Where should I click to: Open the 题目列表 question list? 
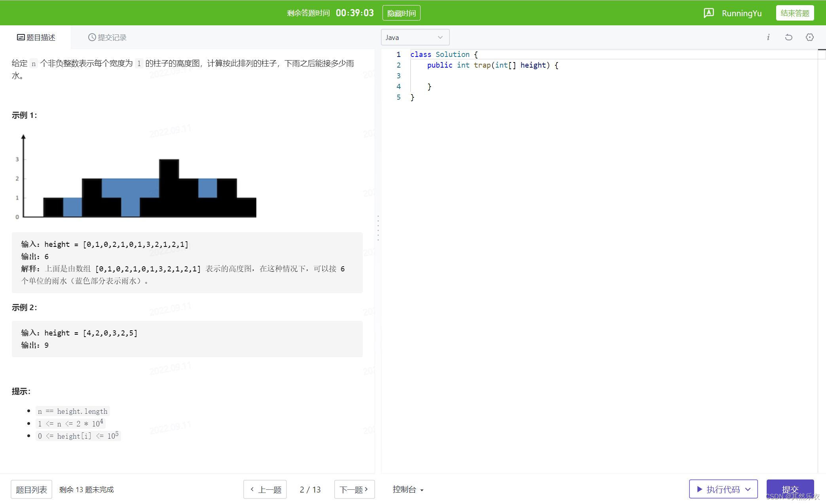pos(31,489)
